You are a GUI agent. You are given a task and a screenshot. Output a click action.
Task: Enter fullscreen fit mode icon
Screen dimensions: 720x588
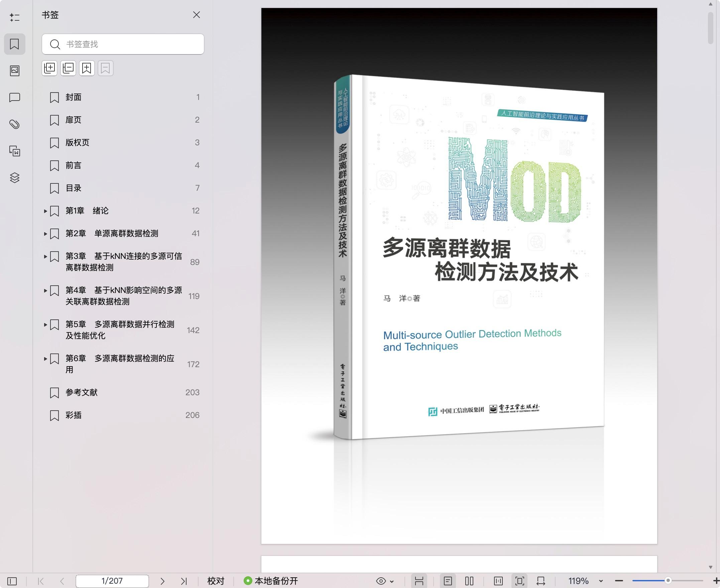520,581
